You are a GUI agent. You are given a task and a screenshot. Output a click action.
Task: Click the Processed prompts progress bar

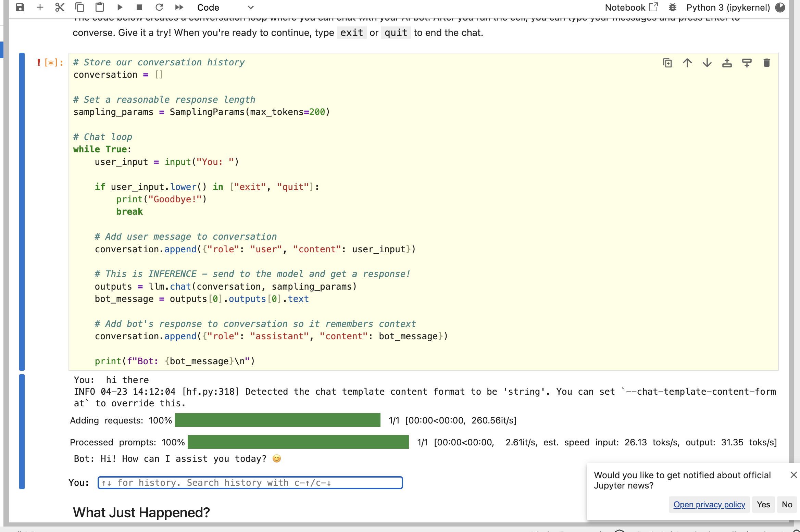(x=298, y=442)
